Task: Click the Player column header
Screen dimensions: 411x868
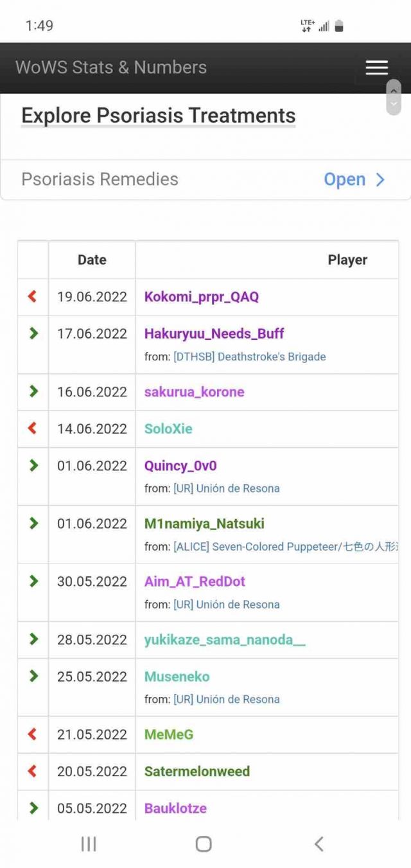Action: [x=347, y=260]
